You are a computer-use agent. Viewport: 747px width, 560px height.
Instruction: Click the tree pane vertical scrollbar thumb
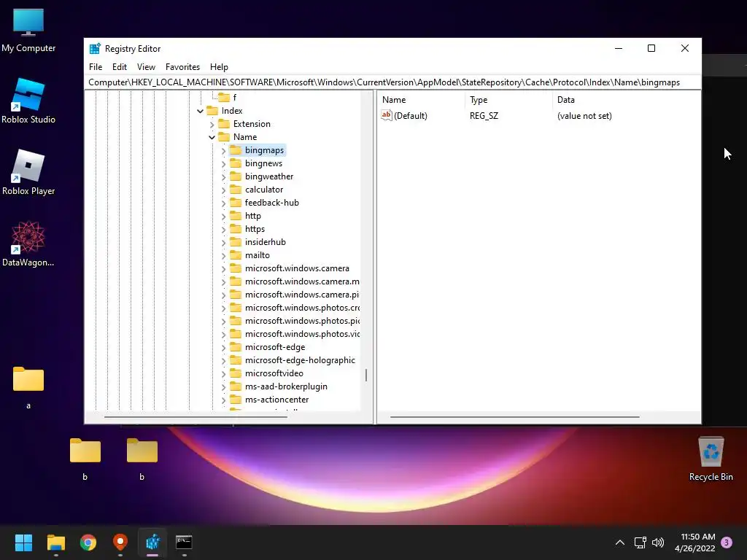click(x=366, y=376)
